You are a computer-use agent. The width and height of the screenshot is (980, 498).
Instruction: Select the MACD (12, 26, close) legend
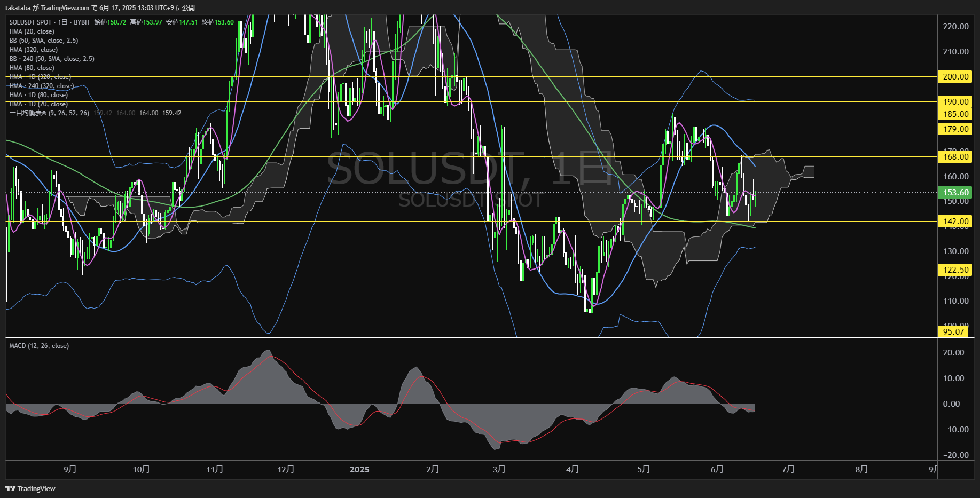click(39, 346)
